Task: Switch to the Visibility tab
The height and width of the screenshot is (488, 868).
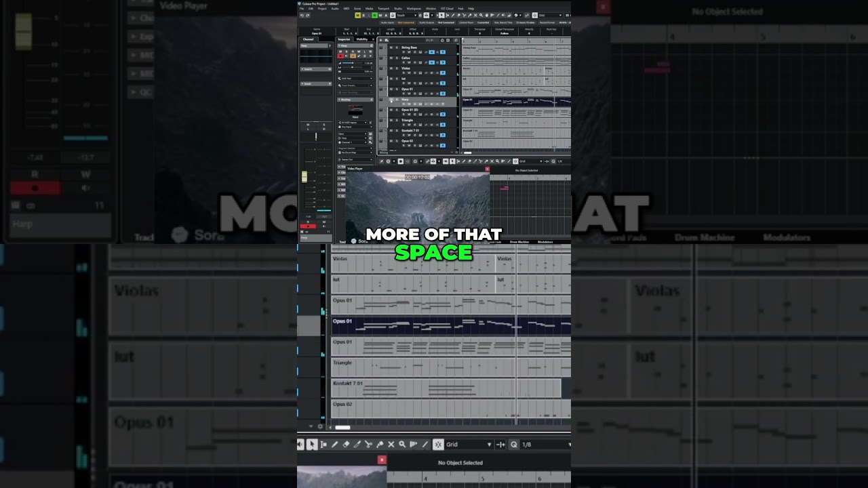Action: coord(362,39)
